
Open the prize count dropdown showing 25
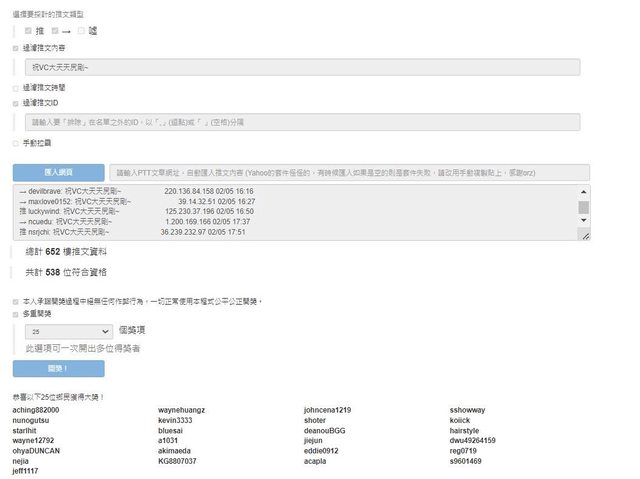69,330
